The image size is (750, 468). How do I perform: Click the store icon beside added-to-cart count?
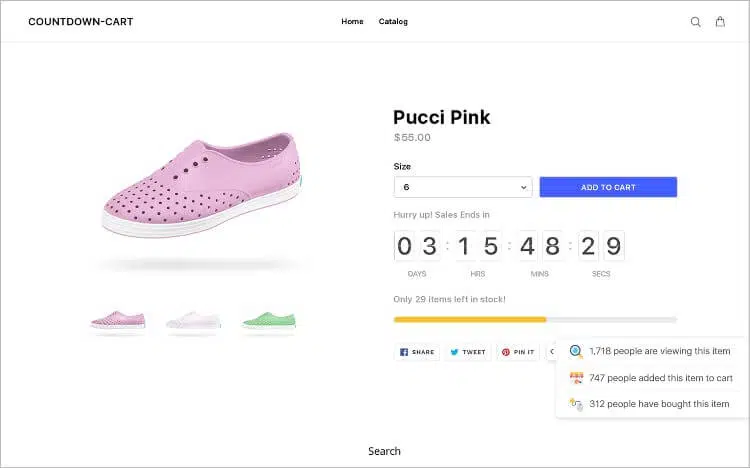(x=576, y=378)
